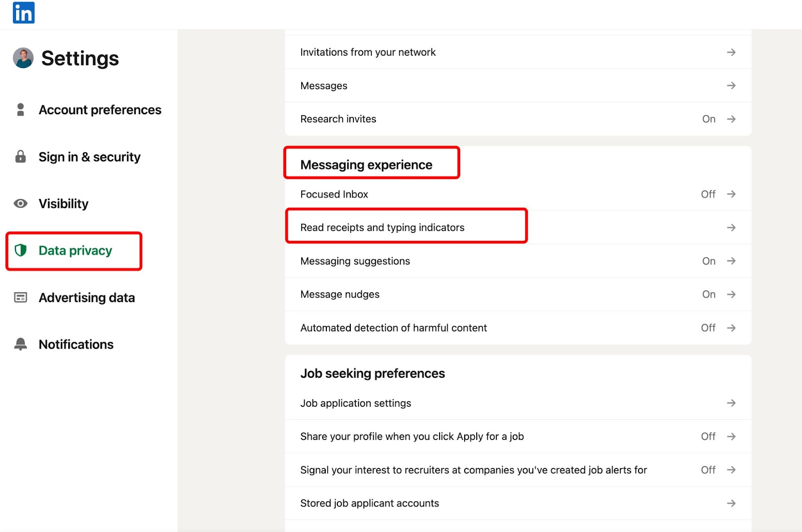The image size is (802, 532).
Task: Click the Data privacy shield icon
Action: [x=20, y=250]
